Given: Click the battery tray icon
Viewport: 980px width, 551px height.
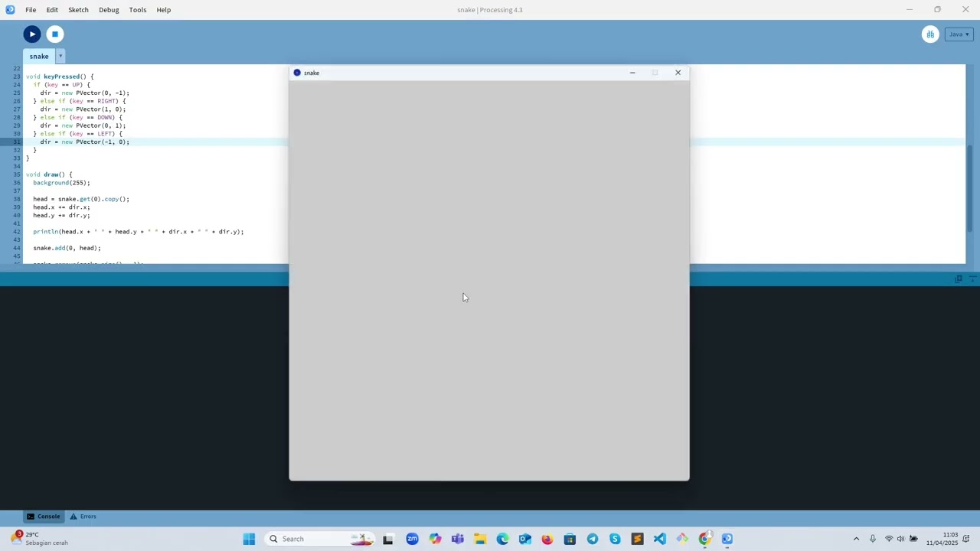Looking at the screenshot, I should pos(913,539).
